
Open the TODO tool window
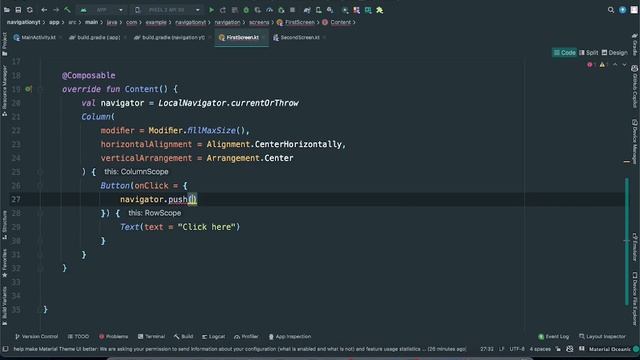pos(78,337)
